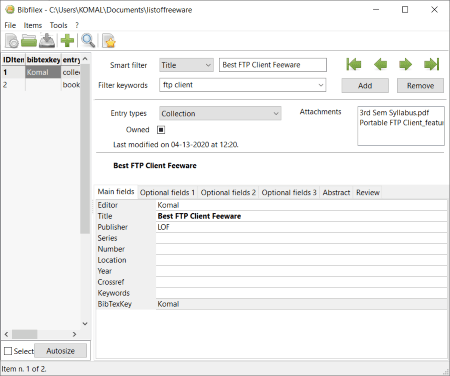Click the Title field value
This screenshot has height=376, width=450.
point(301,216)
